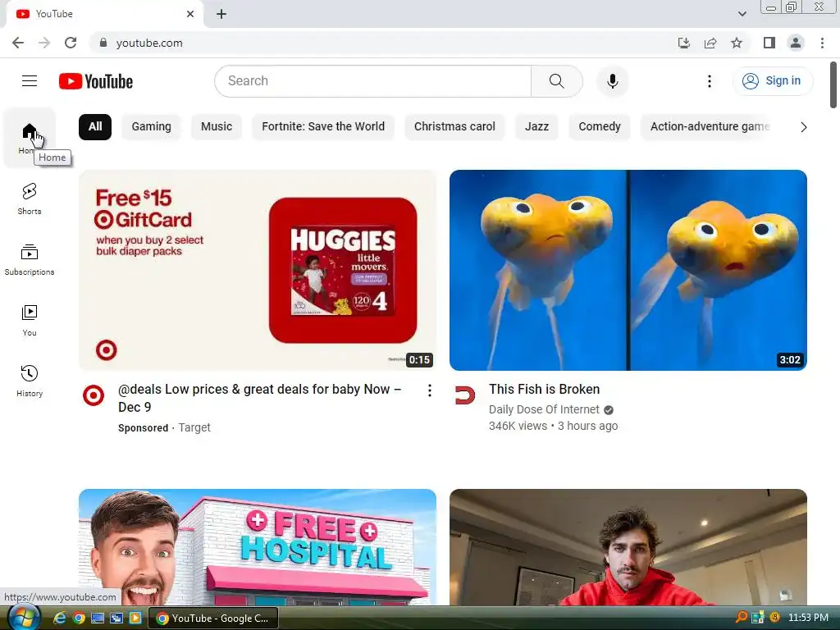This screenshot has height=630, width=840.
Task: Click the Target sponsor name link
Action: pyautogui.click(x=194, y=427)
